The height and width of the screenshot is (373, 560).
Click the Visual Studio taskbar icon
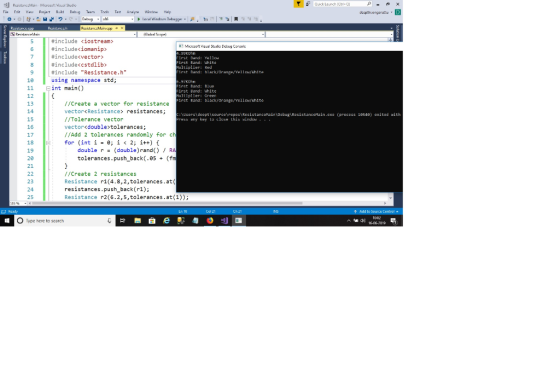[224, 221]
